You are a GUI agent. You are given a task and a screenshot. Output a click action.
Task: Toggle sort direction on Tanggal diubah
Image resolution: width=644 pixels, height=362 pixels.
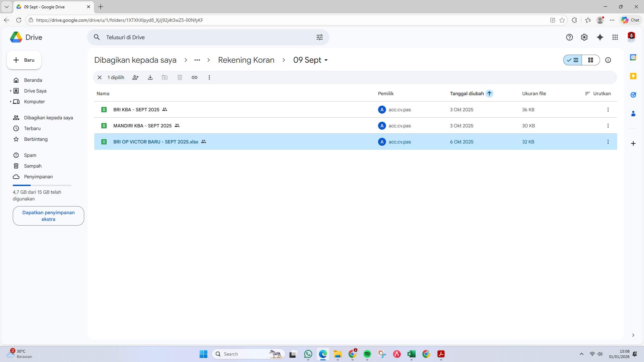pyautogui.click(x=490, y=94)
